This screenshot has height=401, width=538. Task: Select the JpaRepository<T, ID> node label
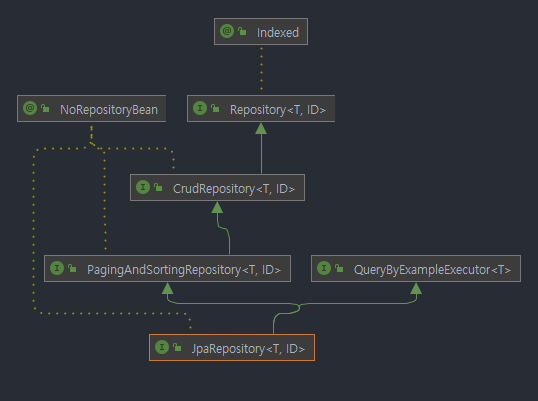tap(248, 349)
